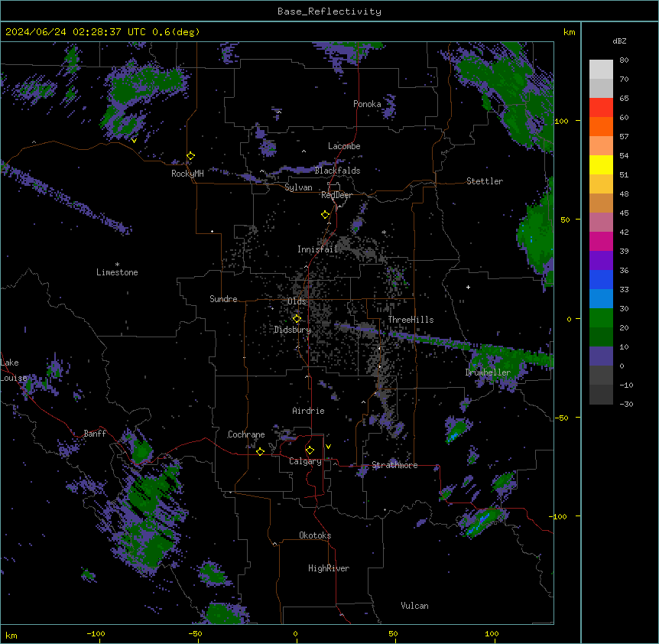This screenshot has height=644, width=659.
Task: Click the RockyMH label
Action: [187, 174]
